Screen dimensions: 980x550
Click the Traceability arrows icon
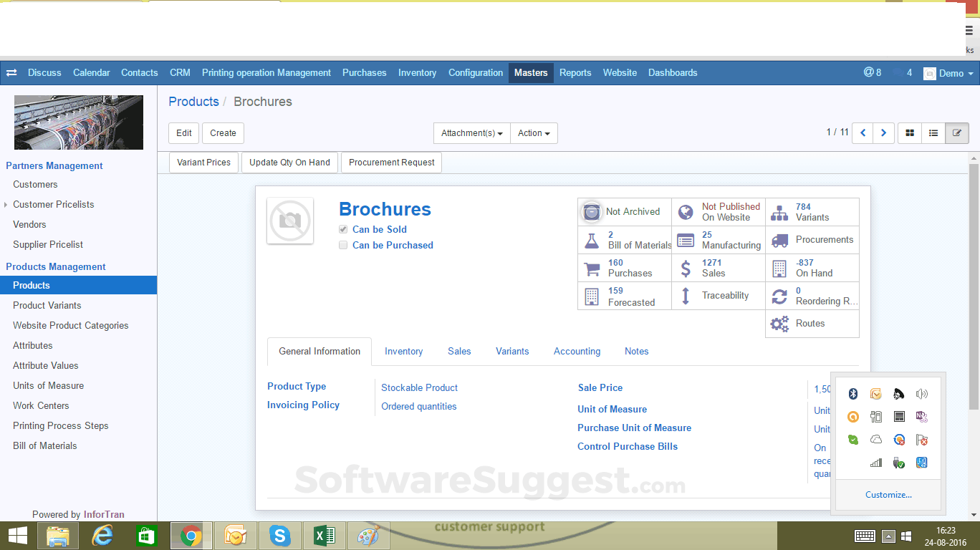[686, 296]
